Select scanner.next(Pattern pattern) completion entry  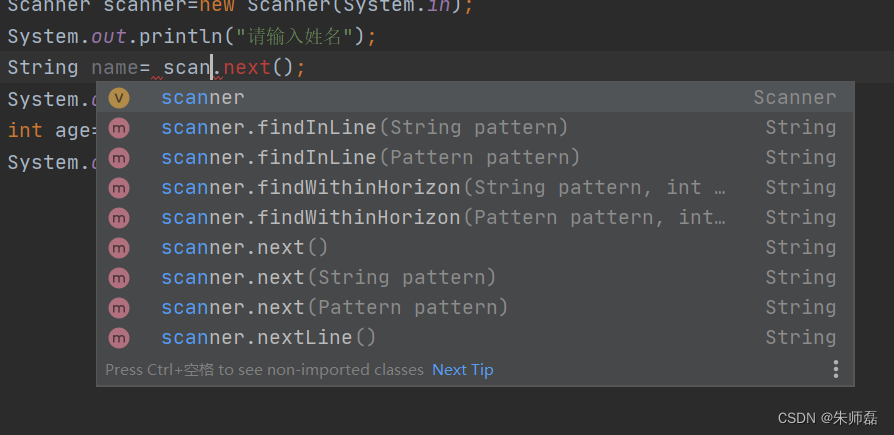[475, 308]
